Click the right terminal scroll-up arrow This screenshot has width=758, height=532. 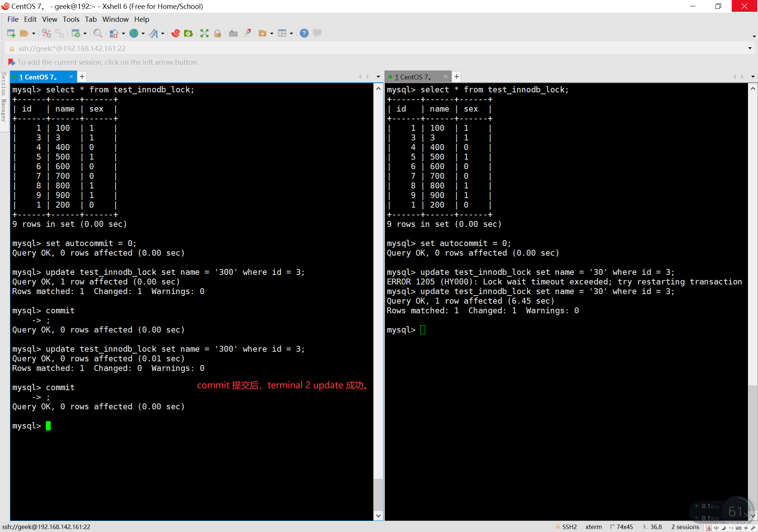[x=753, y=89]
